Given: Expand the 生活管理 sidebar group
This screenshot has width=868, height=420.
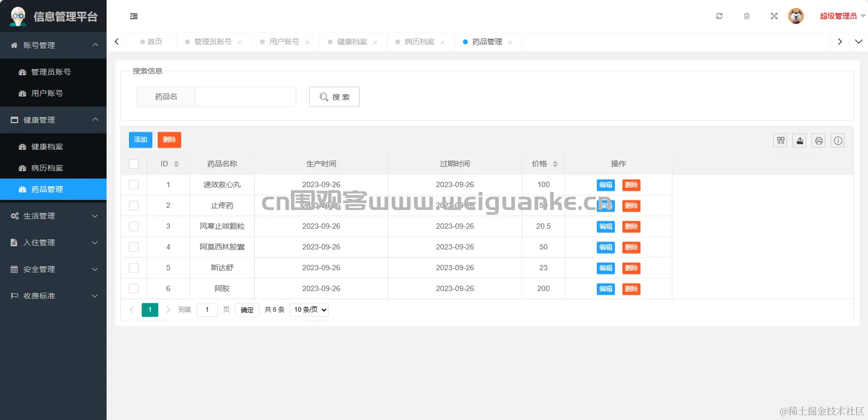Looking at the screenshot, I should tap(53, 216).
